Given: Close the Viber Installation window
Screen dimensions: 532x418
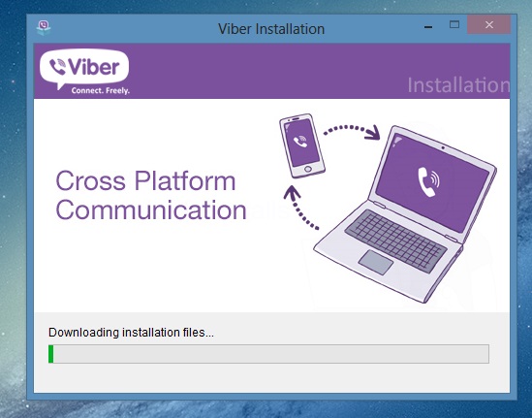Looking at the screenshot, I should (x=489, y=24).
